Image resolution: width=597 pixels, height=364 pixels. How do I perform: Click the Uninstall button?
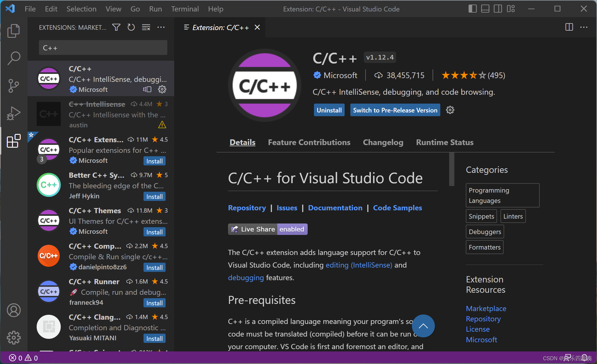point(329,110)
